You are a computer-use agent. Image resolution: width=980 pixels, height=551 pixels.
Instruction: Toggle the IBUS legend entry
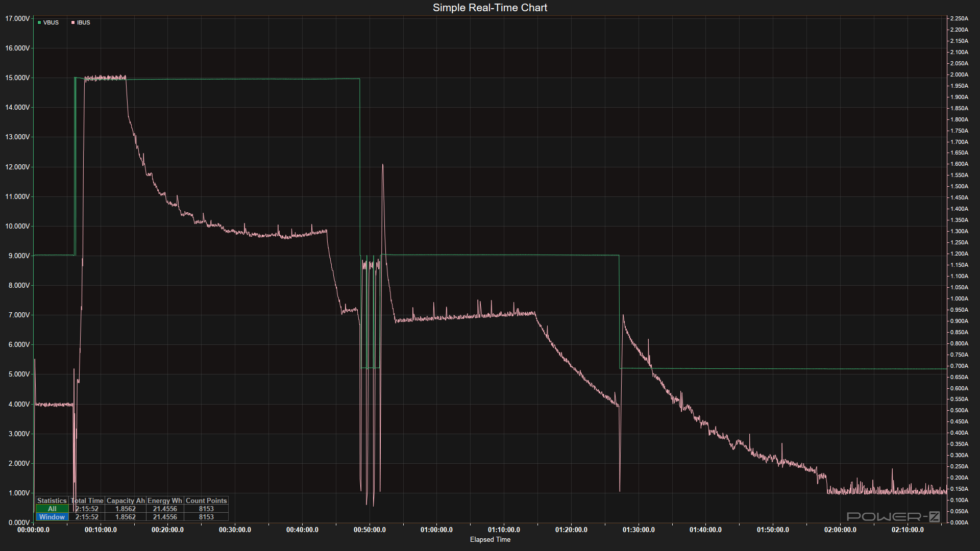[81, 22]
